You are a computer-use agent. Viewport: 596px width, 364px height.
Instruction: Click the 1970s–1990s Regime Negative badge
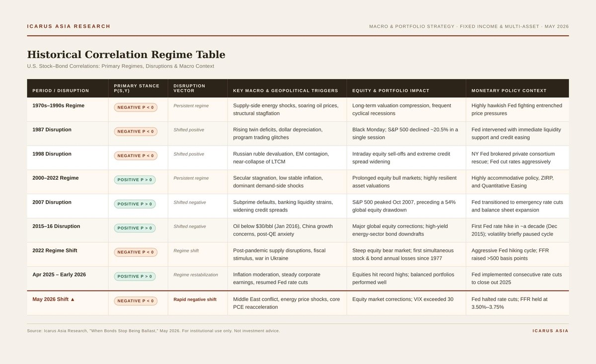click(x=136, y=107)
